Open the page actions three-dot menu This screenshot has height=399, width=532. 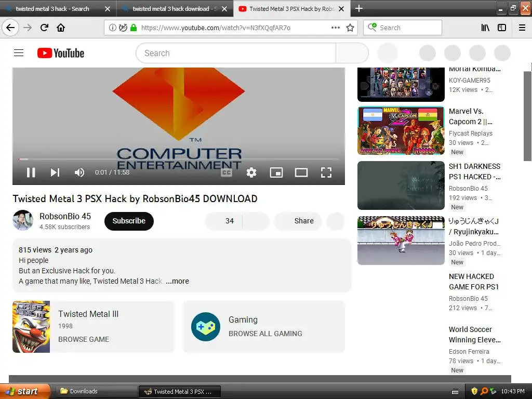pyautogui.click(x=335, y=28)
